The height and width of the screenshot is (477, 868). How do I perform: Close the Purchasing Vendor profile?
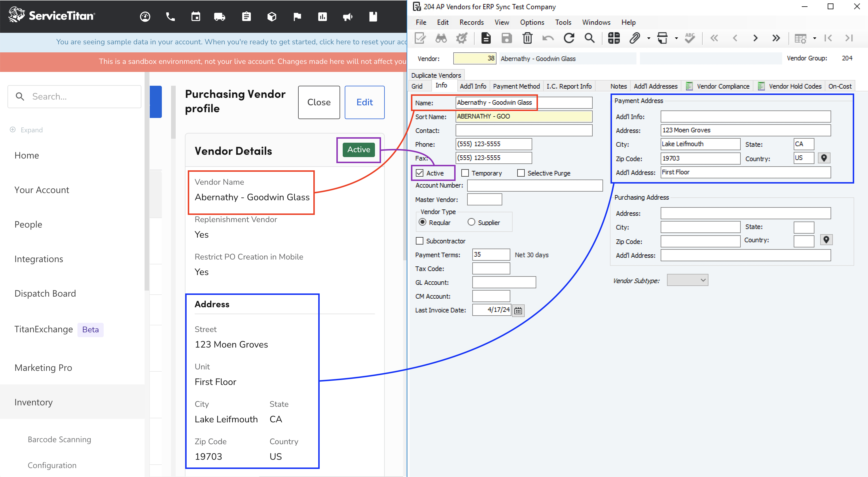(319, 102)
